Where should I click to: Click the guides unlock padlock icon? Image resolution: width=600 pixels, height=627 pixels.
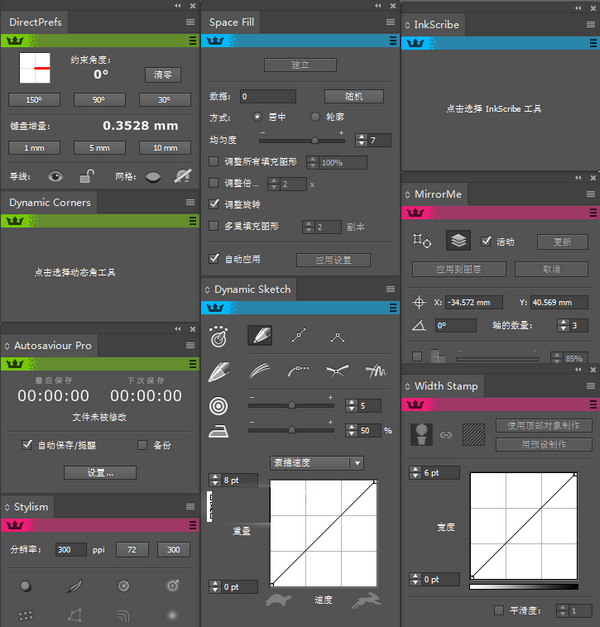[87, 176]
